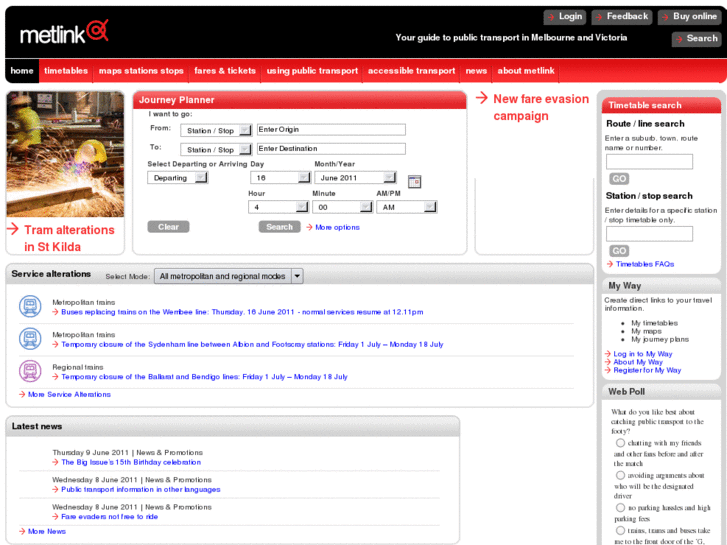Open Log in to My Way link
This screenshot has width=727, height=545.
pyautogui.click(x=643, y=354)
